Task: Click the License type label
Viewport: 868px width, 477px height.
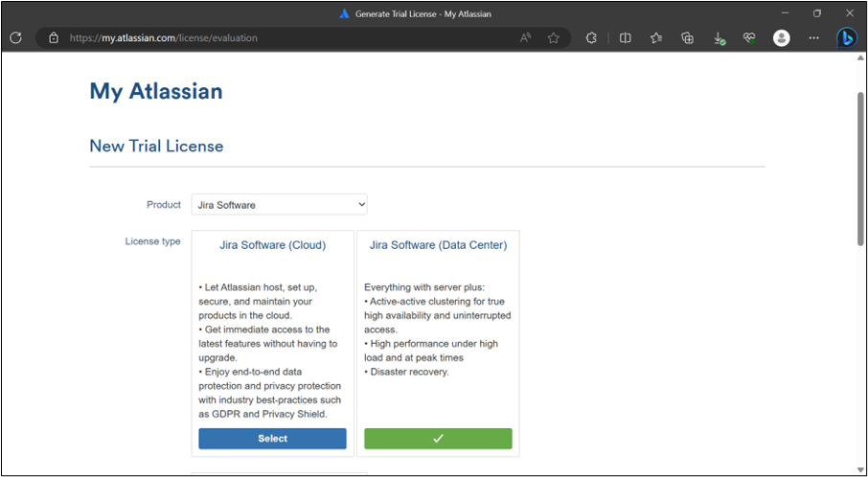Action: (x=152, y=241)
